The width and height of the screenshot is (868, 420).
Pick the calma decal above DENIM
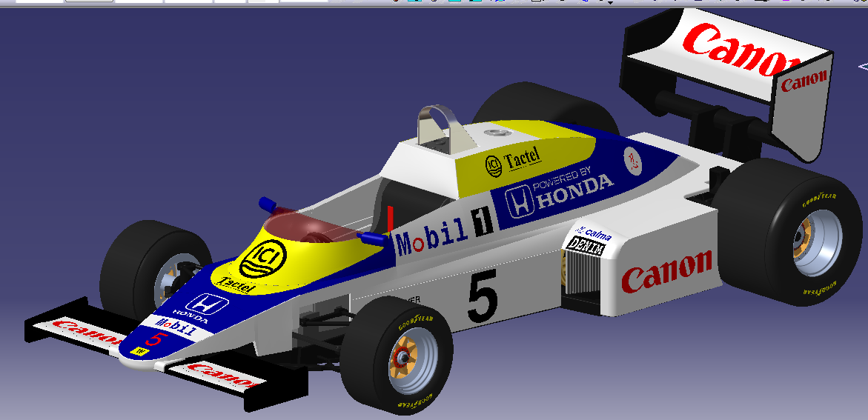click(595, 233)
